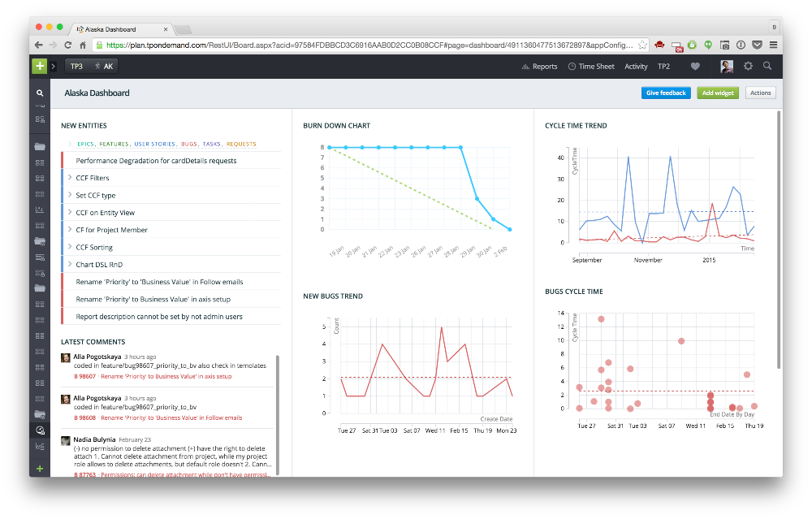
Task: Click the EPICS filter link
Action: (85, 144)
